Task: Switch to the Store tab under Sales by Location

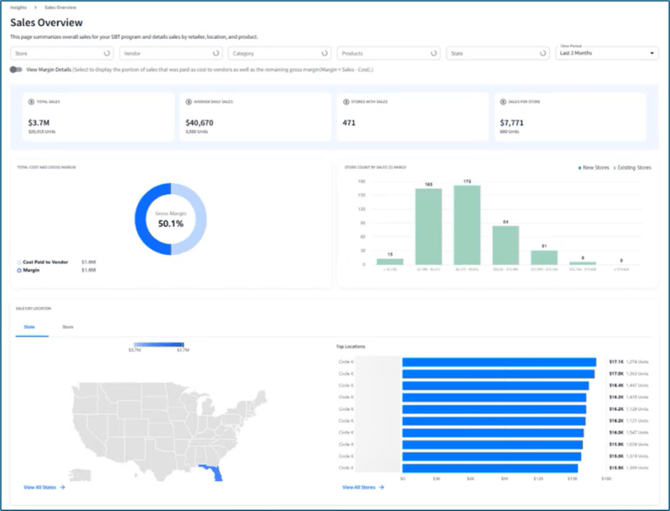Action: 68,326
